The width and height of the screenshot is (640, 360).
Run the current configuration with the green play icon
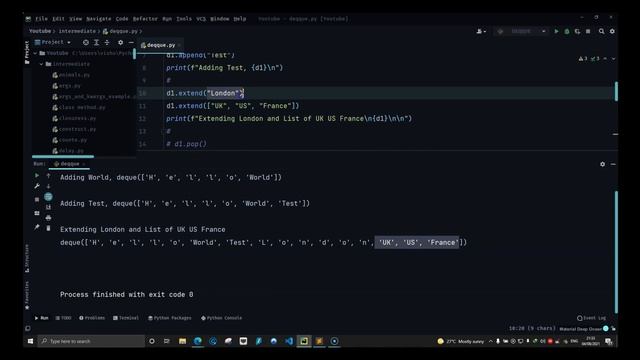coord(556,31)
